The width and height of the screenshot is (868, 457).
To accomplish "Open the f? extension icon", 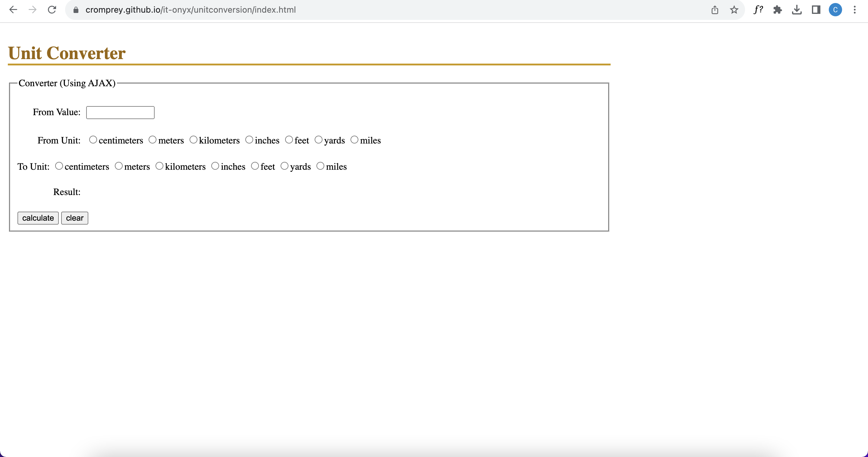I will click(758, 10).
